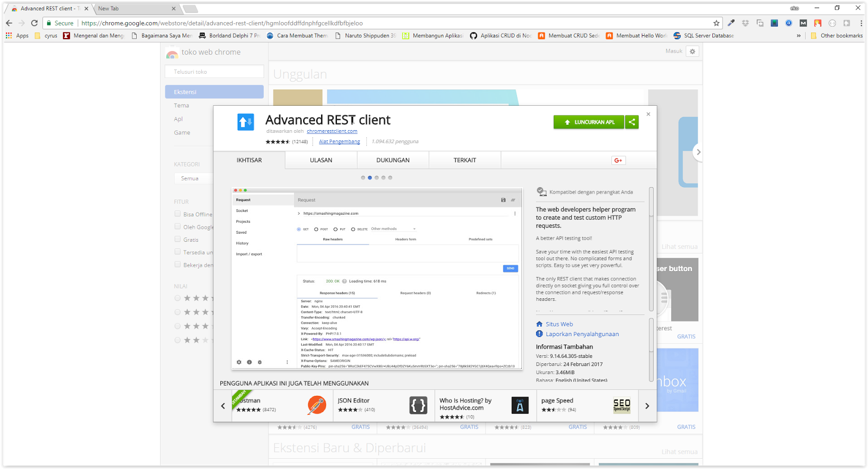
Task: Open the Chrome three-dot menu
Action: point(861,23)
